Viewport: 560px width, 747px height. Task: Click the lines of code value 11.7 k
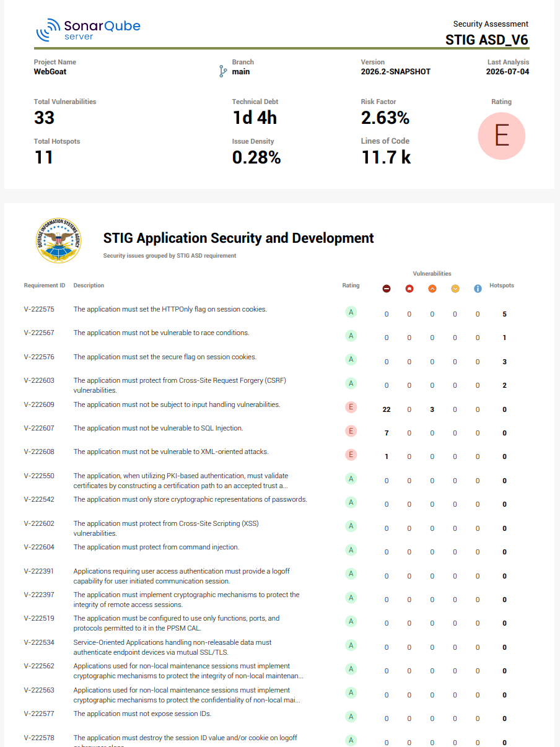[x=386, y=157]
